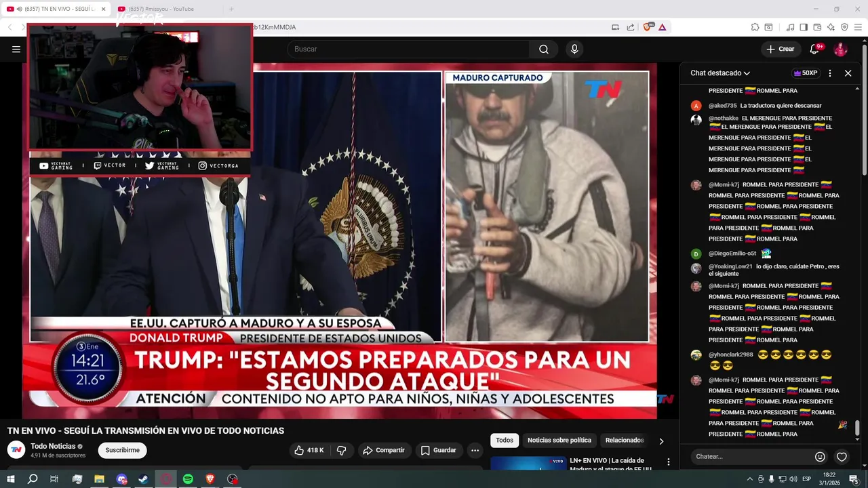Select the Todos filter chip
Screen dimensions: 868x488
(505, 441)
